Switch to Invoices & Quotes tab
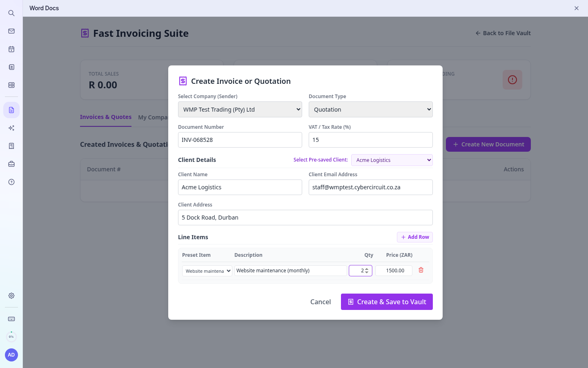This screenshot has width=588, height=368. click(x=106, y=117)
